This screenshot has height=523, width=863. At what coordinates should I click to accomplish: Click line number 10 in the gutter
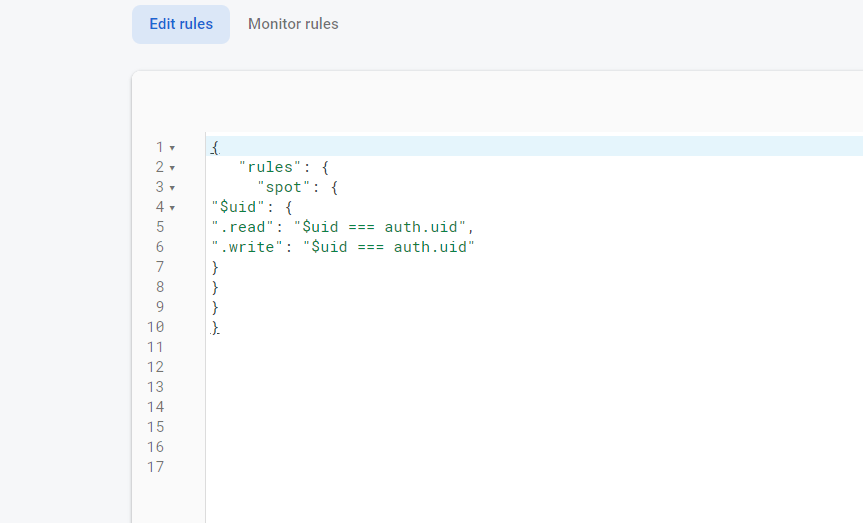click(155, 327)
